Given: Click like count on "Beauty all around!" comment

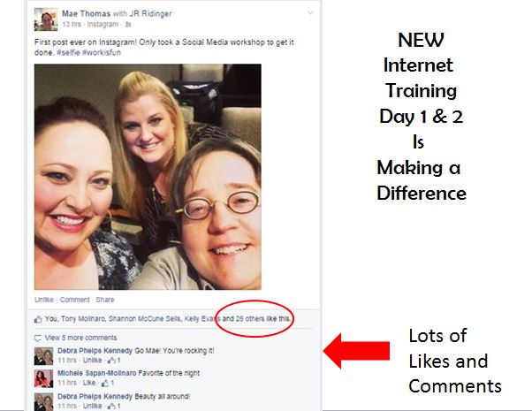Looking at the screenshot, I should coord(114,406).
